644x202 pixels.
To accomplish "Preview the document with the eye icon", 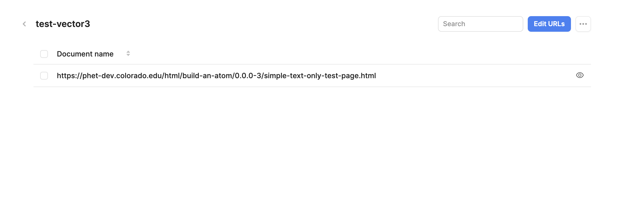I will tap(580, 75).
